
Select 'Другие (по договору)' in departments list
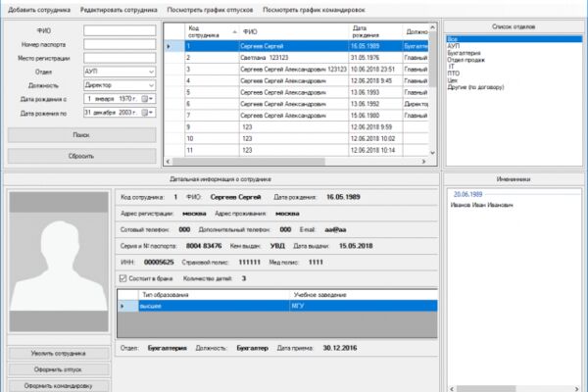pyautogui.click(x=514, y=87)
